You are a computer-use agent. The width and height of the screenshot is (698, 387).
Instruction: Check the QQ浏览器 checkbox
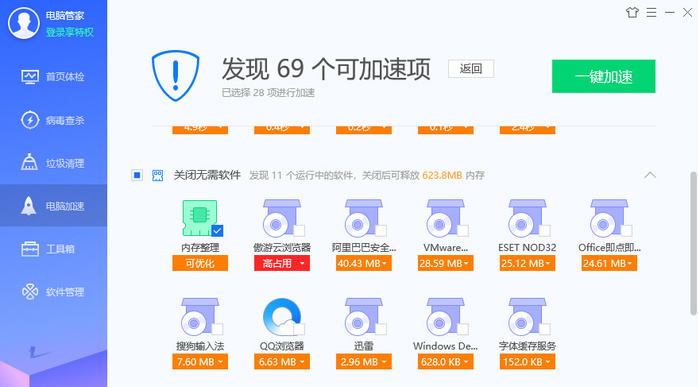[299, 329]
